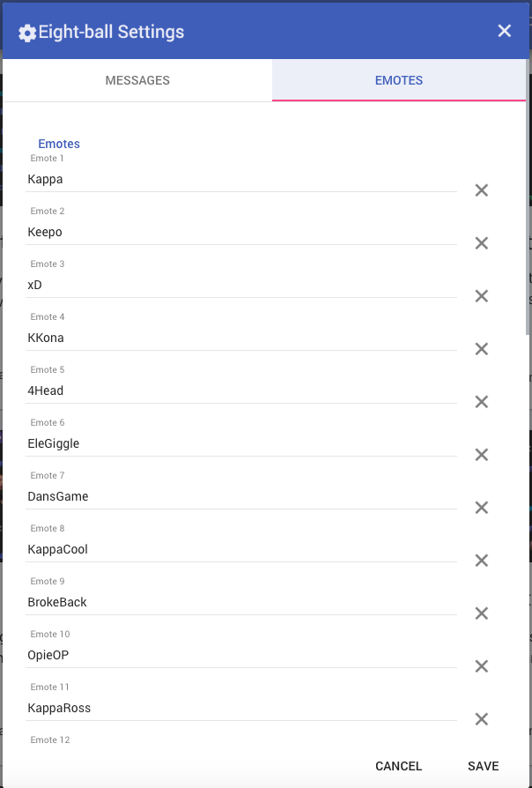Screen dimensions: 532x788
Task: Delete the OpieOP emote row
Action: (481, 666)
